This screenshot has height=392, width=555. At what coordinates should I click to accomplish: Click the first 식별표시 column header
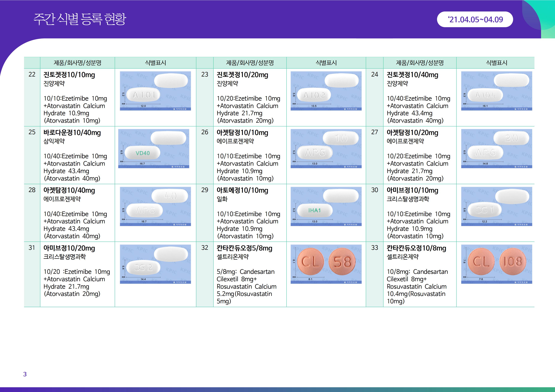click(x=155, y=63)
